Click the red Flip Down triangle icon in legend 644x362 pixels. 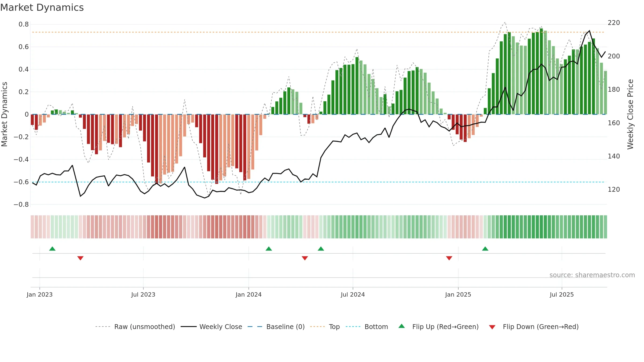coord(492,327)
